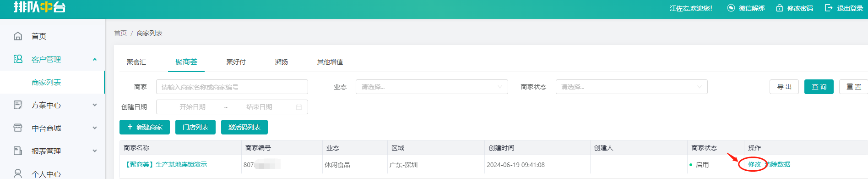Click the 报表管理 report icon
This screenshot has height=179, width=868.
click(x=18, y=151)
